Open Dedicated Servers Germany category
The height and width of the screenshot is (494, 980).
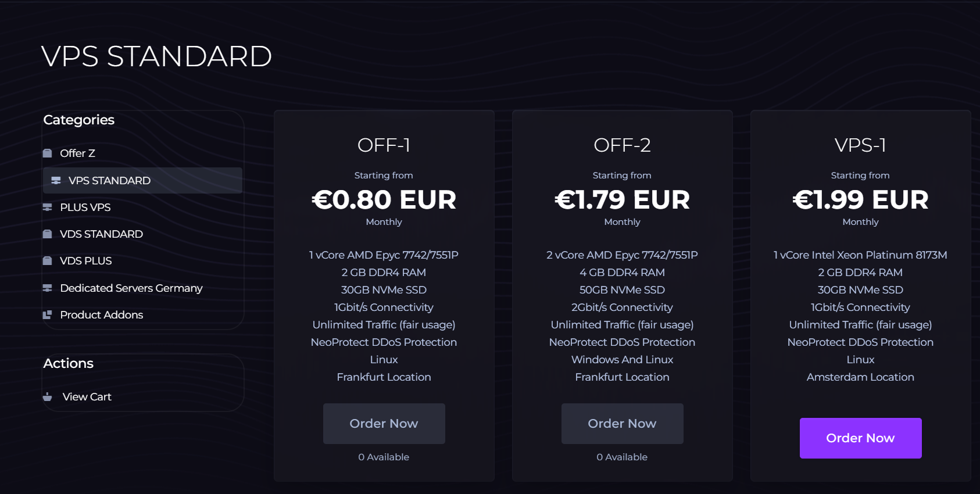(131, 288)
